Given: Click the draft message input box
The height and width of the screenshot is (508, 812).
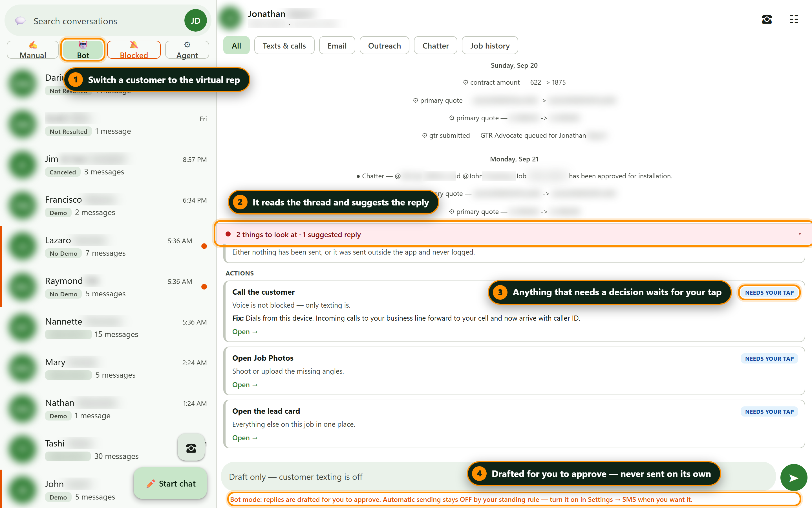Looking at the screenshot, I should click(x=498, y=476).
